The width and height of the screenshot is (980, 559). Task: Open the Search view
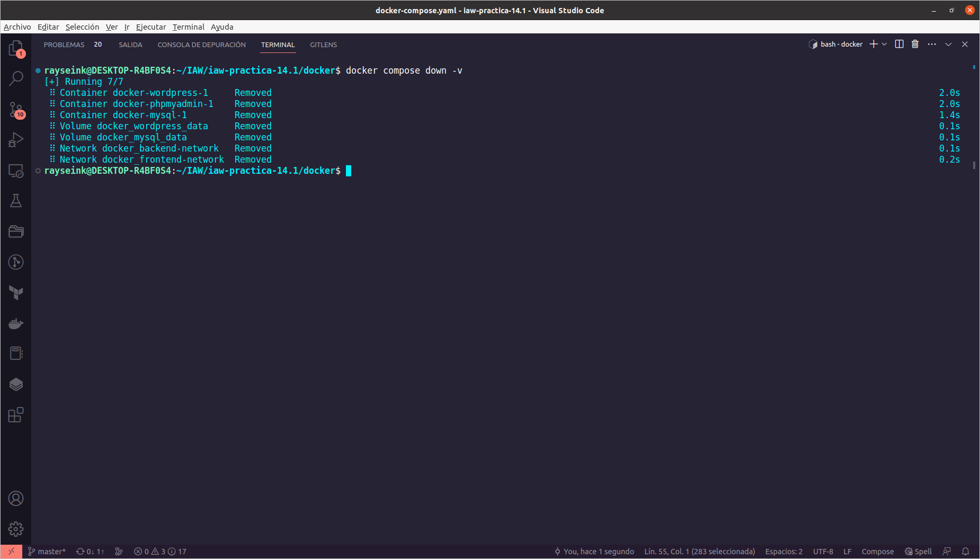coord(16,78)
